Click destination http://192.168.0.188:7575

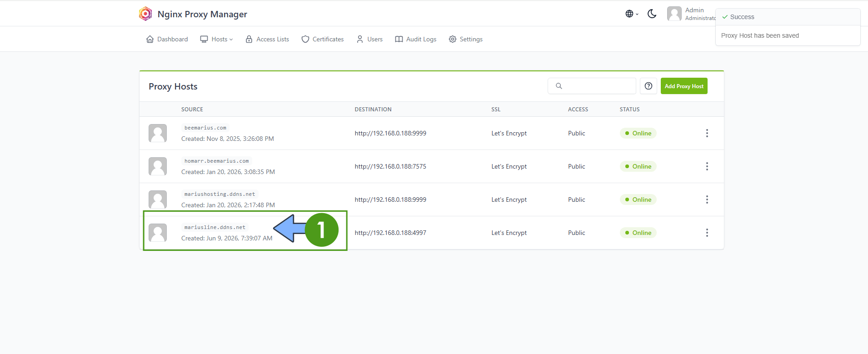tap(390, 166)
